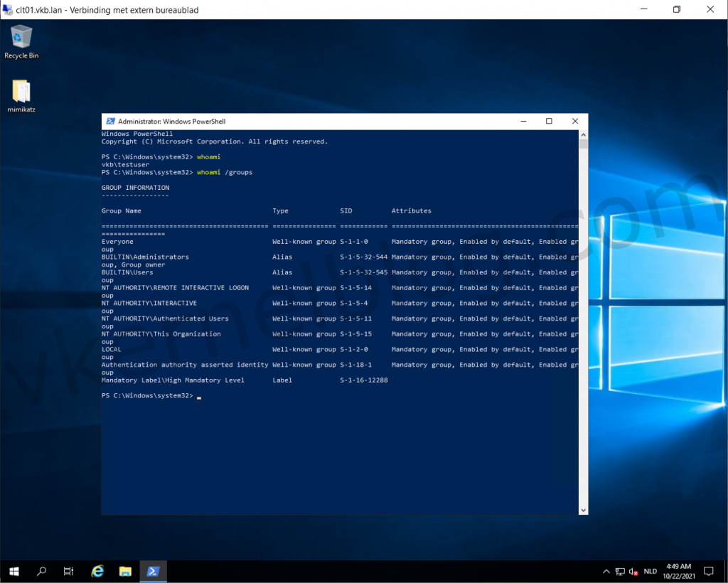Launch Internet Explorer from the taskbar
728x583 pixels.
click(97, 571)
